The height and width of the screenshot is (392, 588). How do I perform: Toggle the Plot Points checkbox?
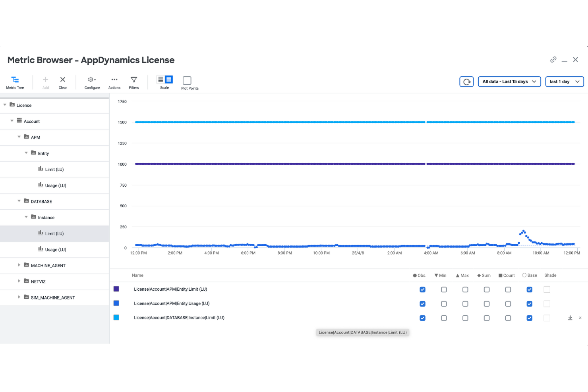coord(187,80)
